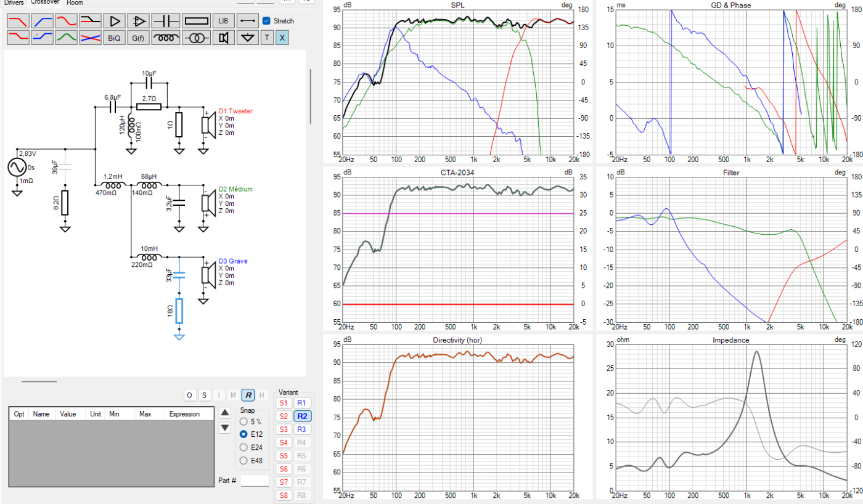
Task: Insert an inductor coil component
Action: (x=166, y=38)
